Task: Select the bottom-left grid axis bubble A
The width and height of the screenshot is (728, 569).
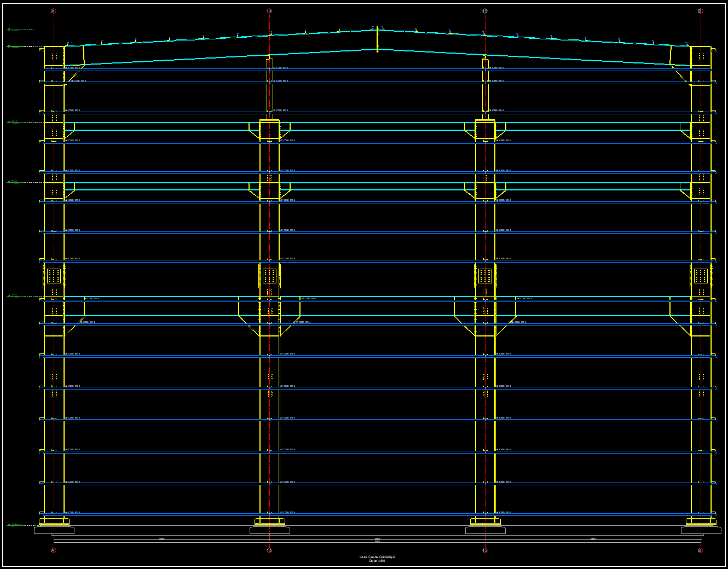Action: coord(54,550)
